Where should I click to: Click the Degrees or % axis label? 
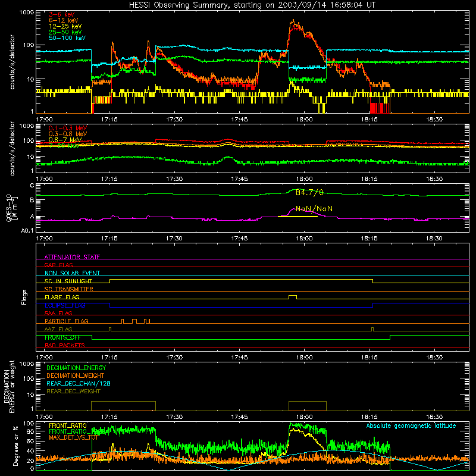click(16, 446)
